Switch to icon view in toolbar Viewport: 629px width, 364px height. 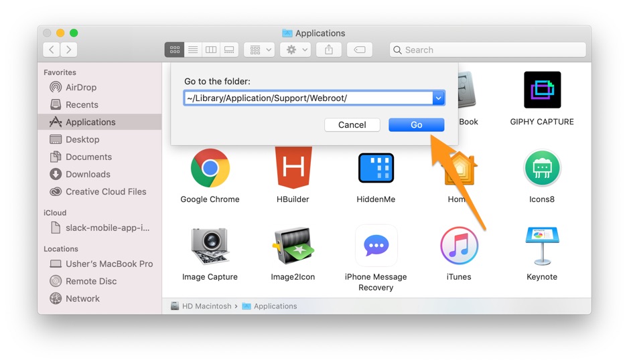(x=175, y=50)
